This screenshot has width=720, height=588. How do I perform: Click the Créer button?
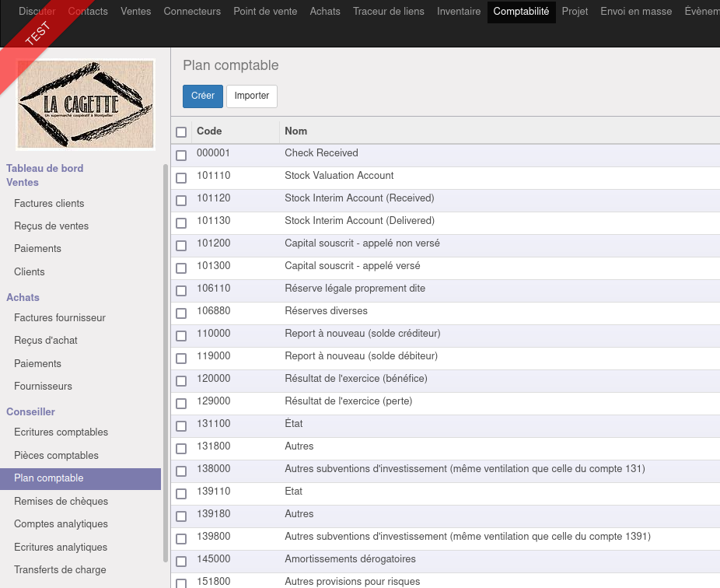202,96
